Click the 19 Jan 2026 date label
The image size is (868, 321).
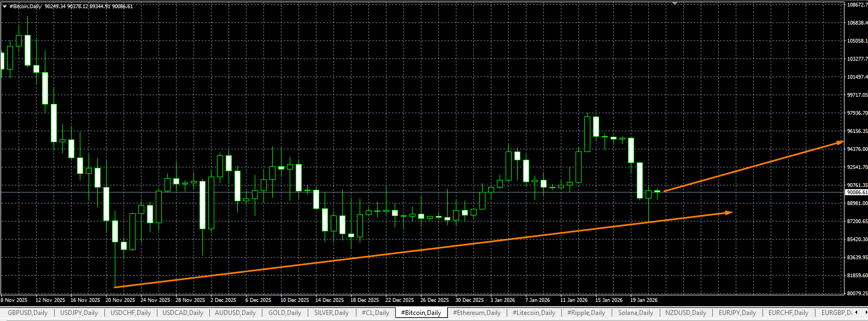644,300
